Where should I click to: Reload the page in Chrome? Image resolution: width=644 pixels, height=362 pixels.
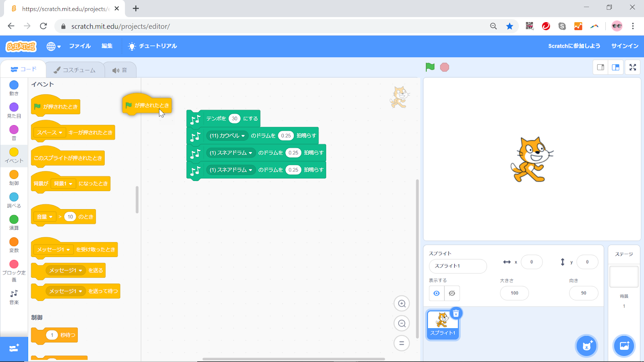(43, 26)
